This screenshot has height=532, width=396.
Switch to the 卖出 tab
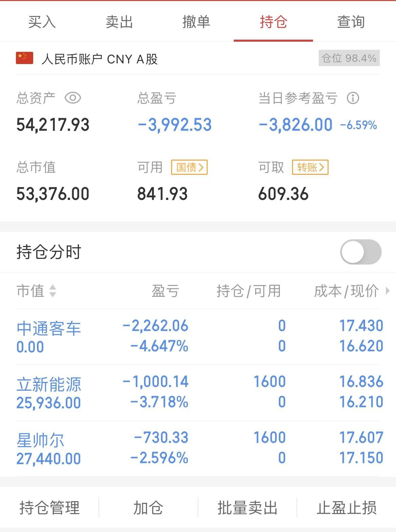tap(119, 22)
